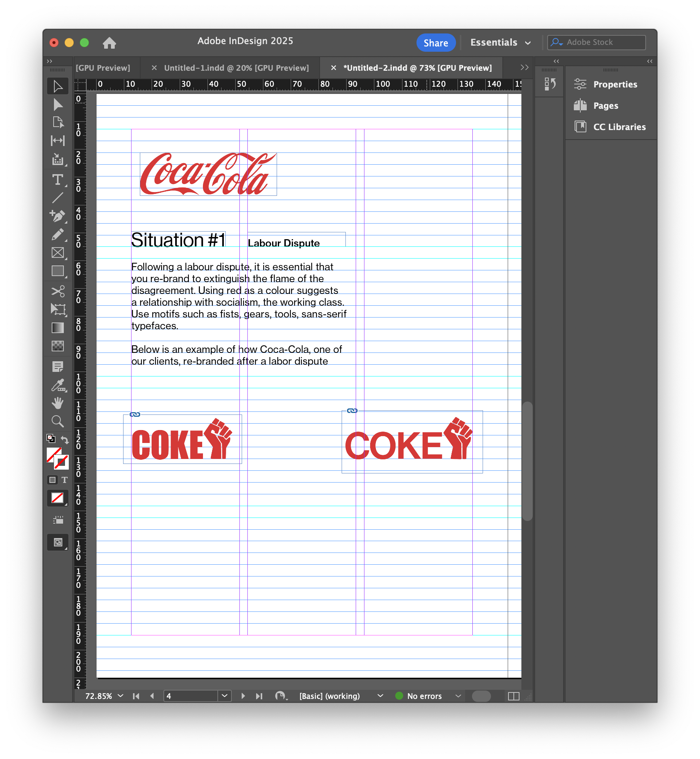The image size is (700, 759).
Task: Select the Eyedropper tool
Action: tap(58, 385)
